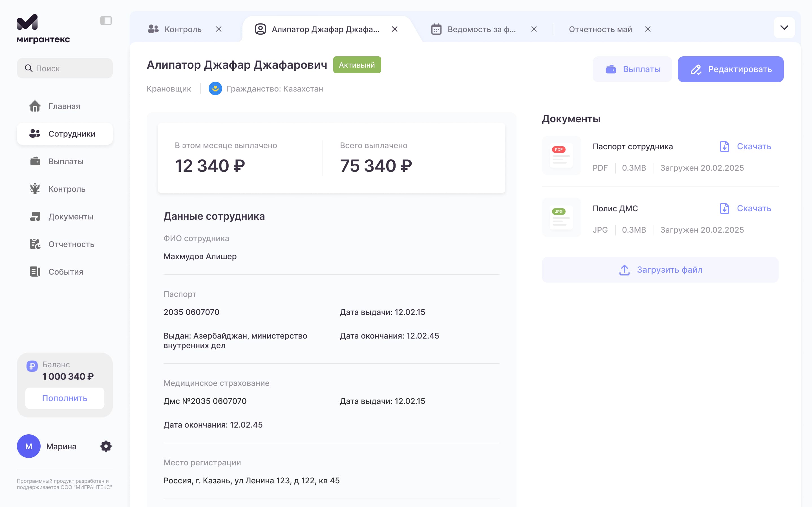The image size is (812, 507).
Task: Open employee Выплаты button near header
Action: click(x=632, y=69)
